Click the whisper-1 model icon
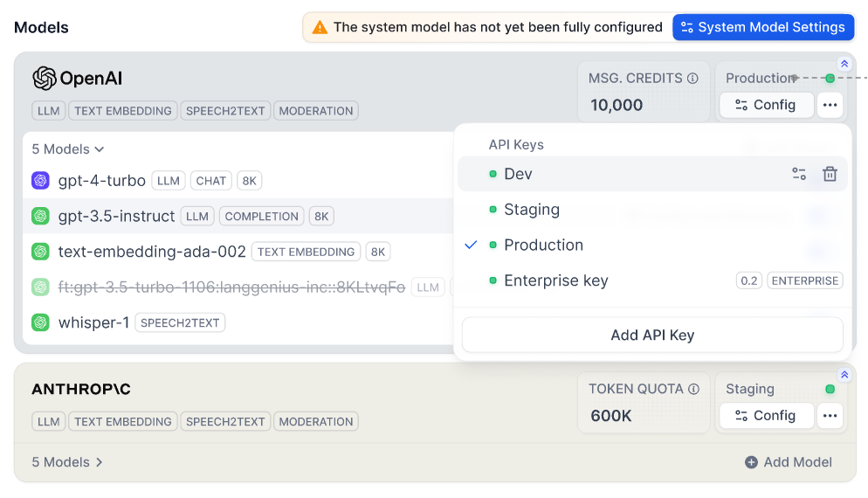 (x=40, y=322)
